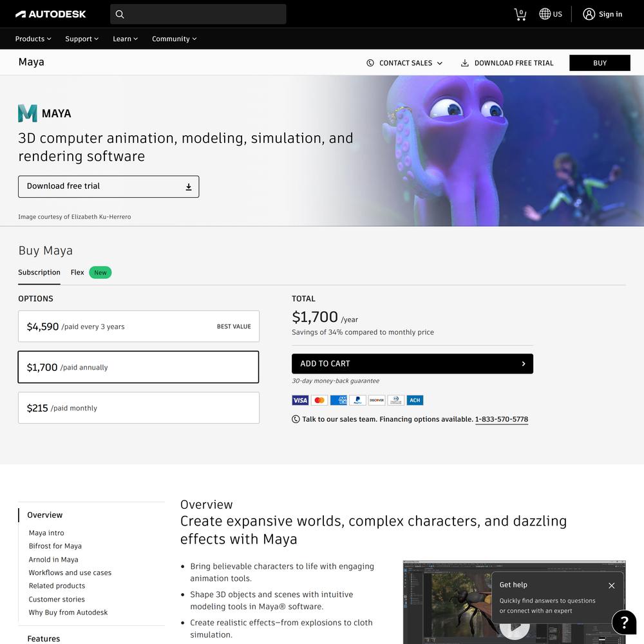This screenshot has height=644, width=644.
Task: Click "Image courtesy of Elizabeth Ku-Herrero" caption
Action: [74, 217]
